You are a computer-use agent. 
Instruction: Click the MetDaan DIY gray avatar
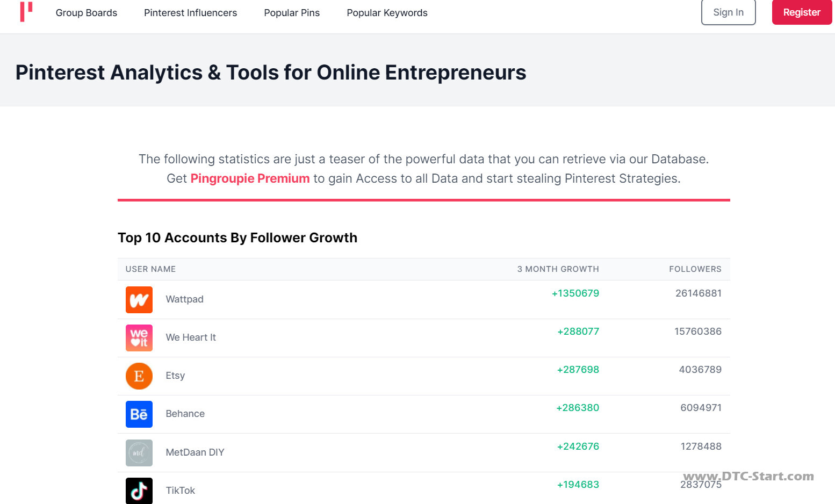coord(139,453)
